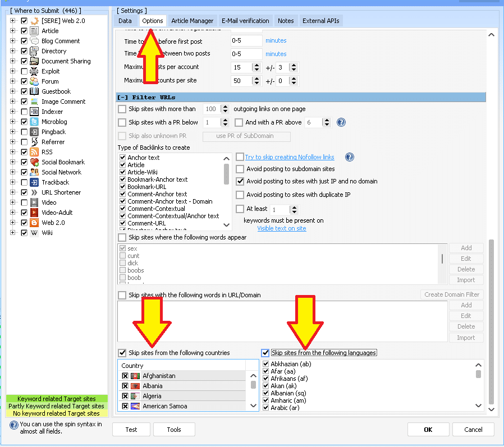This screenshot has width=504, height=447.
Task: Increase Maximum accounts per site value
Action: click(256, 79)
